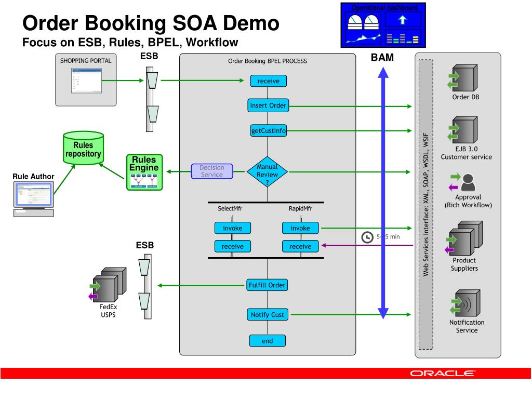The image size is (532, 399).
Task: Click the SelectMfr branch label
Action: pyautogui.click(x=230, y=208)
